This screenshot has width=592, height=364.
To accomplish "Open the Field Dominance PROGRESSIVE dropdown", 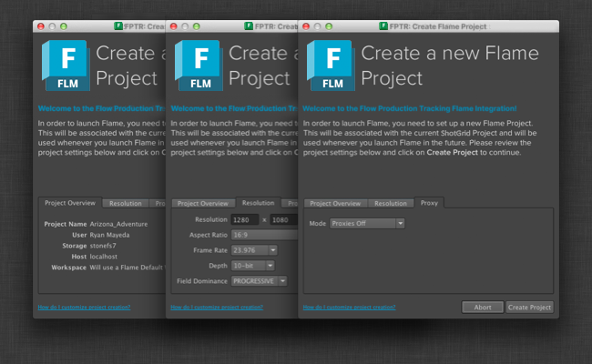I will [x=259, y=281].
